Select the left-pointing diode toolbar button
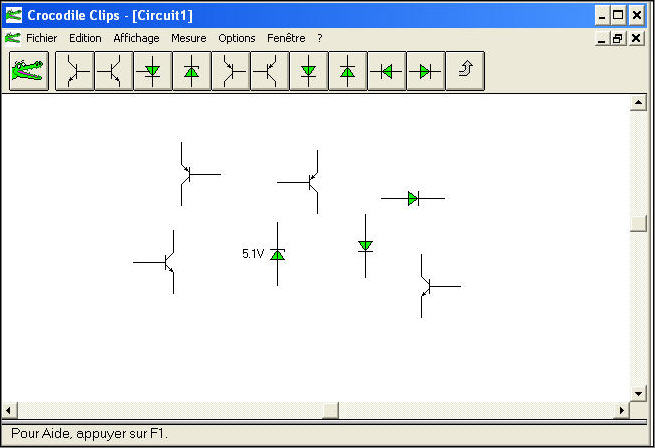The width and height of the screenshot is (655, 448). pos(387,71)
